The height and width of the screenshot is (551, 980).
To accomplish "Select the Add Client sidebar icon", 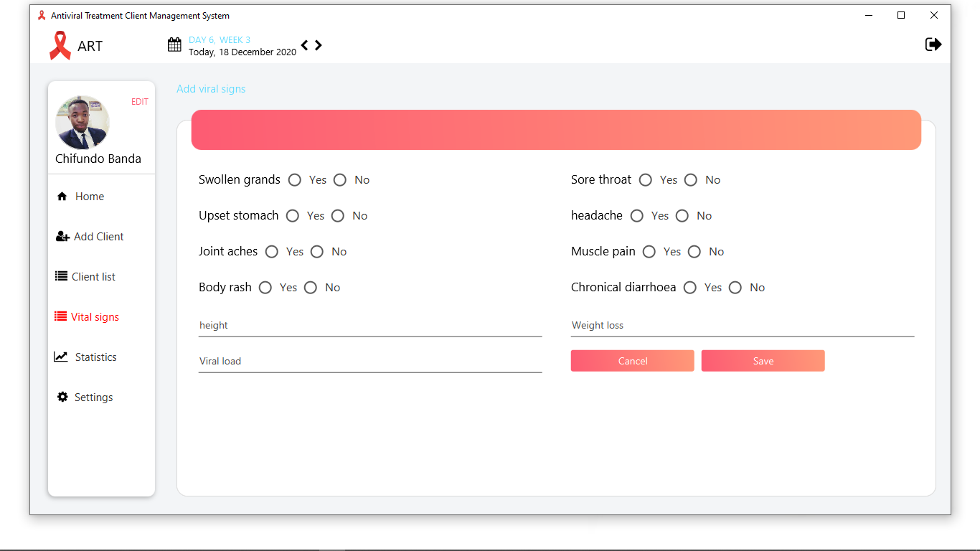I will (62, 236).
